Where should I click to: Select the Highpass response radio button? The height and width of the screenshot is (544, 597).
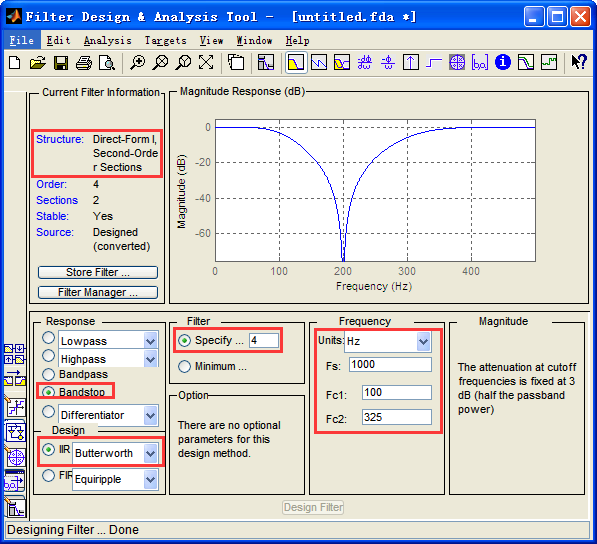pyautogui.click(x=48, y=356)
